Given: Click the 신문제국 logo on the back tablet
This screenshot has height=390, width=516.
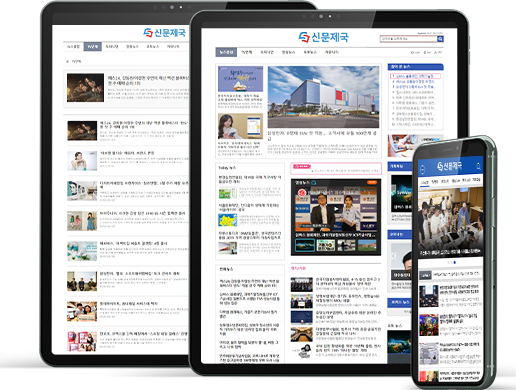Looking at the screenshot, I should tap(164, 32).
